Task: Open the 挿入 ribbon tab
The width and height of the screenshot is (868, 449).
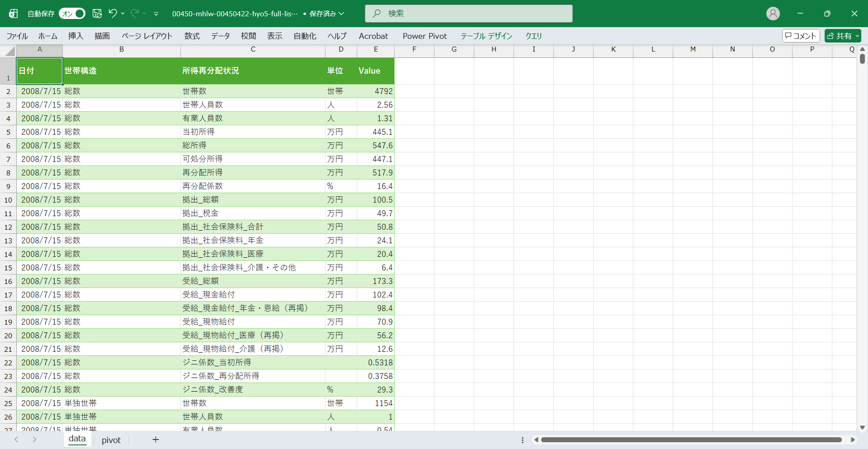Action: pos(75,36)
